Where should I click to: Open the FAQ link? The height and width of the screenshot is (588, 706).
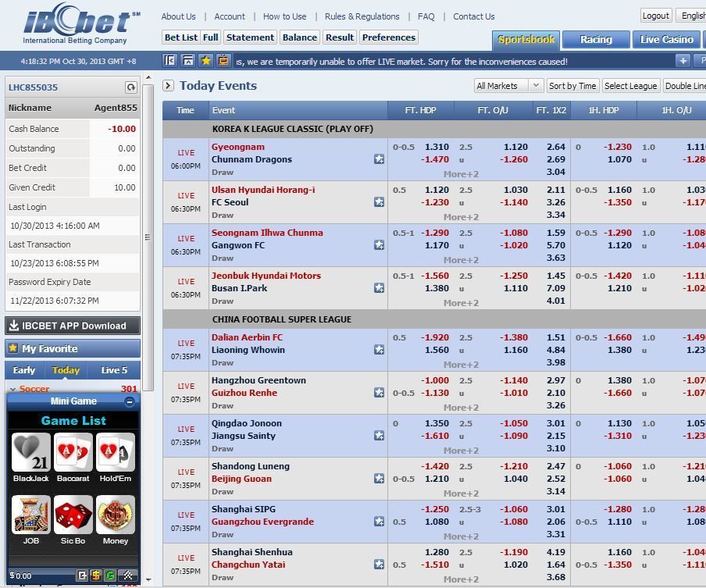coord(426,16)
